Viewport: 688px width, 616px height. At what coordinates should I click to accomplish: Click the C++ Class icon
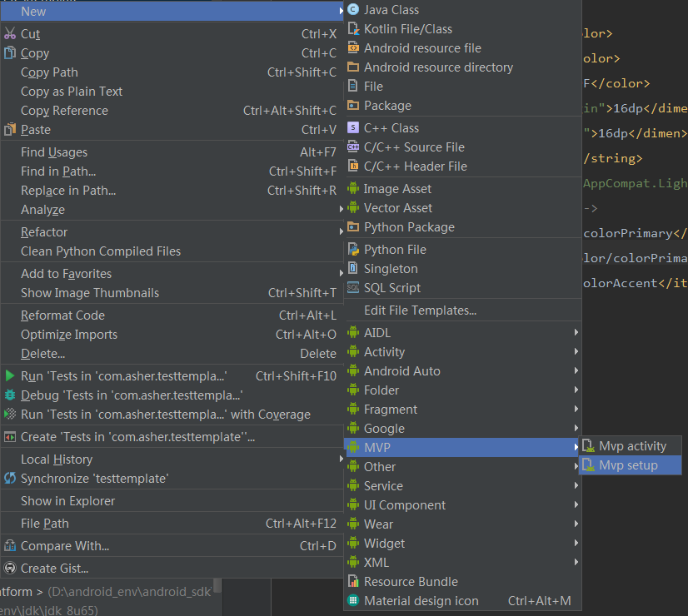point(353,127)
